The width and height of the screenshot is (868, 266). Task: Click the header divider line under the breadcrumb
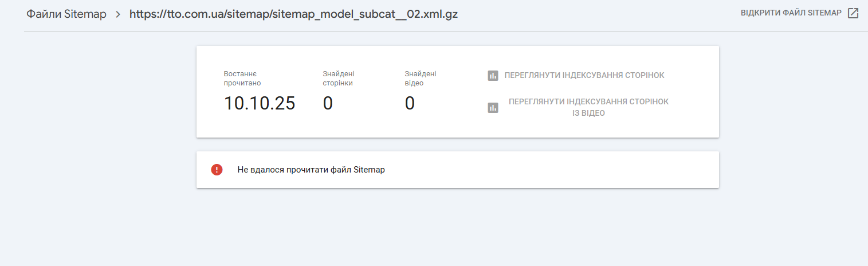tap(446, 32)
